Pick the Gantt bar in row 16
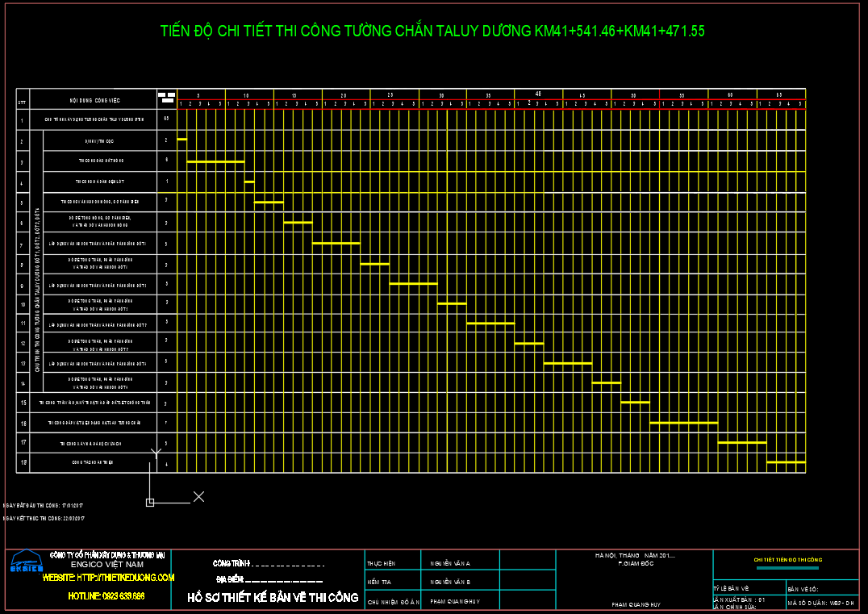This screenshot has height=614, width=868. point(683,422)
